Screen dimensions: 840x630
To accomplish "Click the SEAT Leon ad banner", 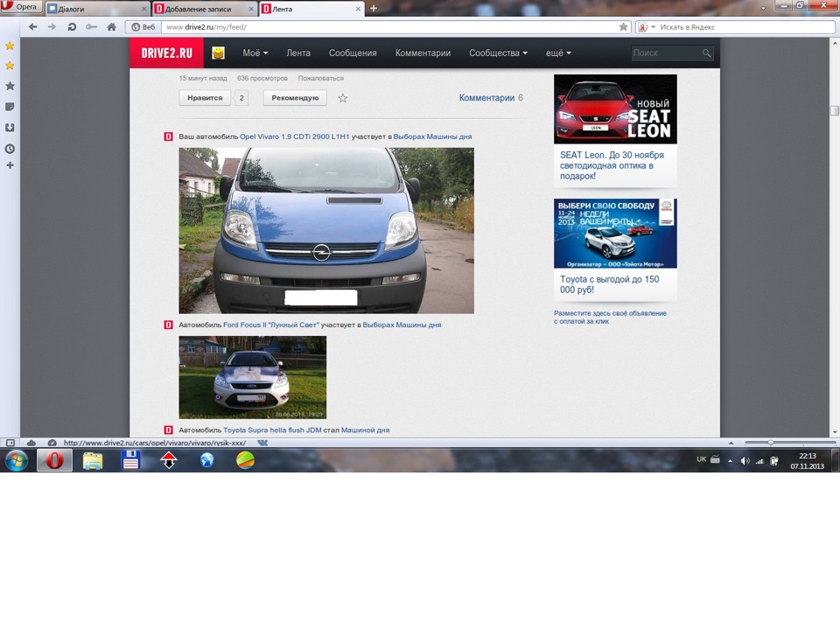I will click(615, 109).
